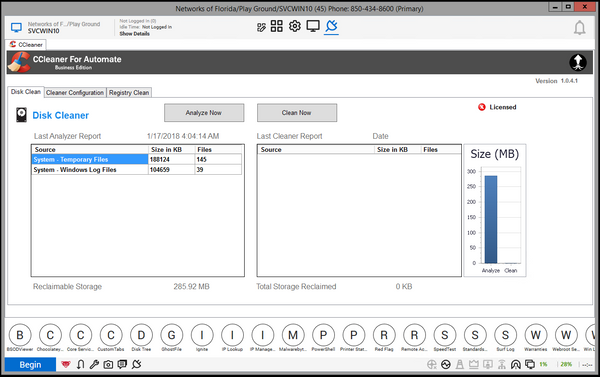Click the 1% CPU indicator in status tray
The image size is (600, 377).
pos(543,364)
